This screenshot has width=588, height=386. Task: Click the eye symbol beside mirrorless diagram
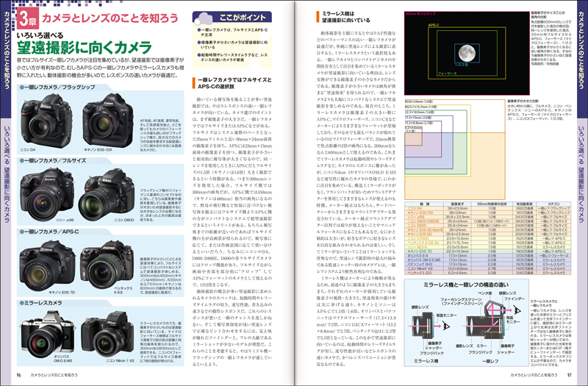446,326
